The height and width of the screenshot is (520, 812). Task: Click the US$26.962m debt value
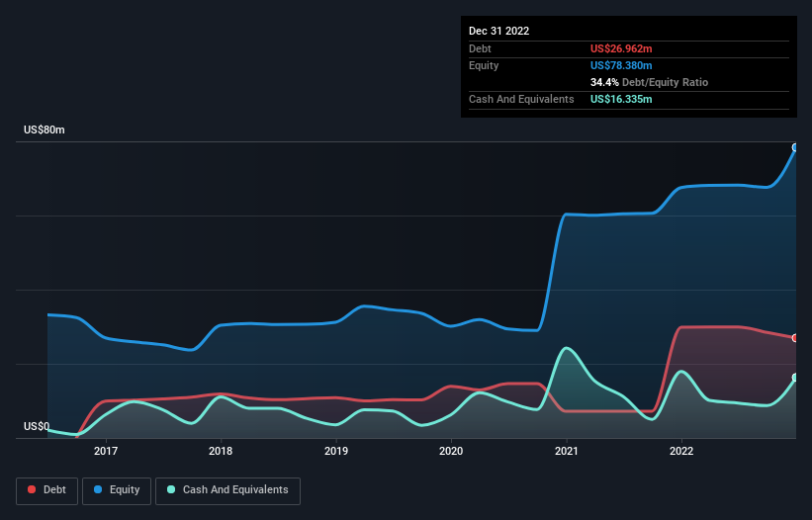pos(621,48)
